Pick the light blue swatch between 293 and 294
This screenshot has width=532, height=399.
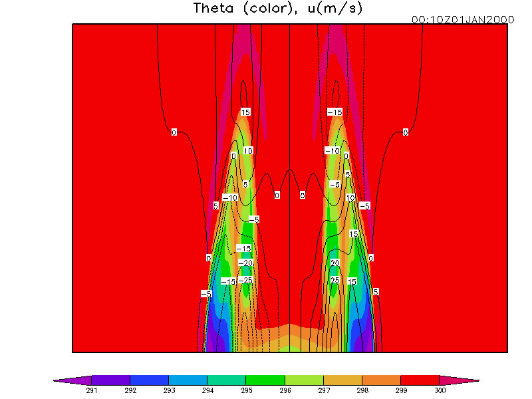point(188,380)
